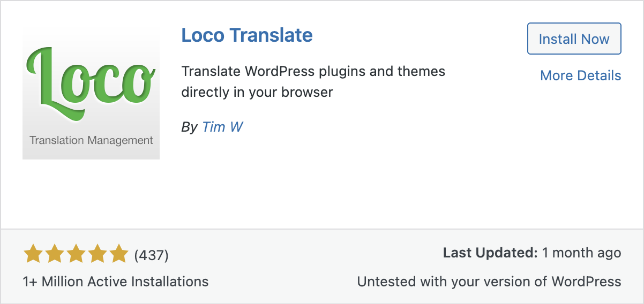This screenshot has height=304, width=644.
Task: Click the Loco Translation Management logo
Action: point(91,91)
